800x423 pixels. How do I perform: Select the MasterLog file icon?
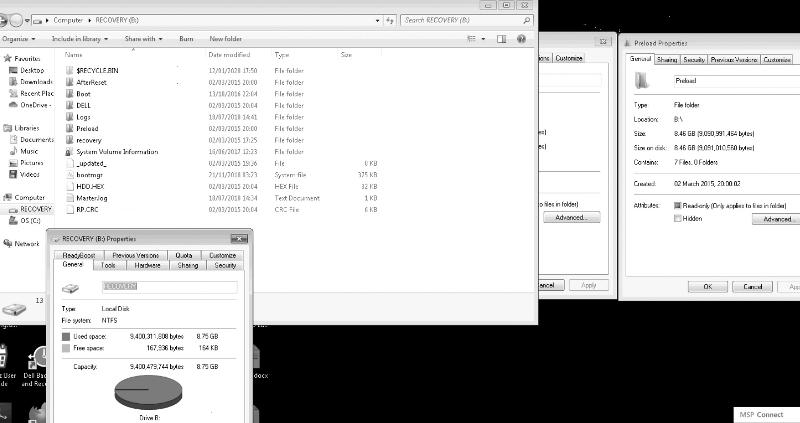pyautogui.click(x=70, y=198)
